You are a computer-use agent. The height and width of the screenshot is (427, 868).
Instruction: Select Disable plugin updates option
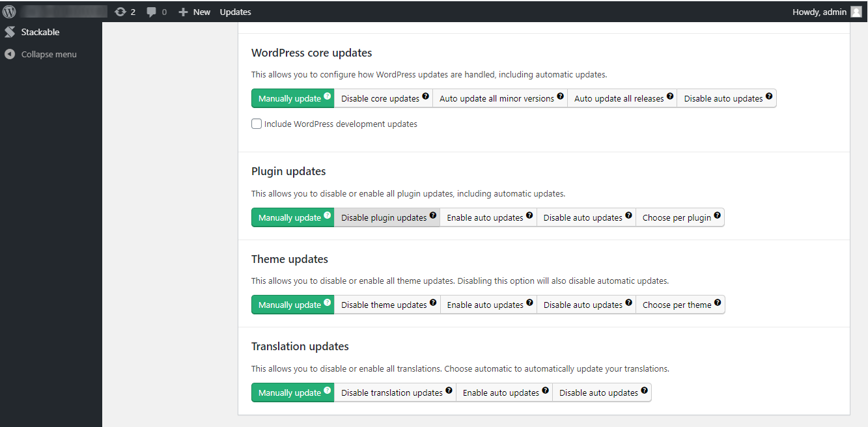pyautogui.click(x=384, y=218)
